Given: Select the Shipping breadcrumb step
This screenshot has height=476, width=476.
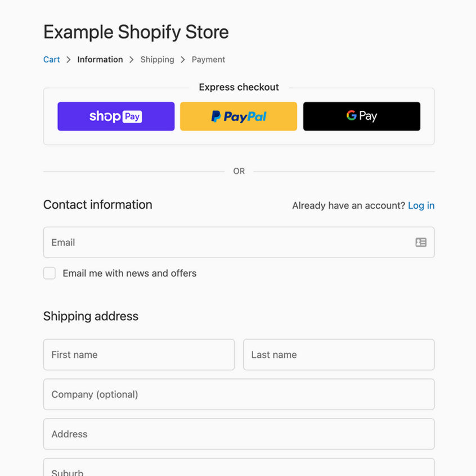Looking at the screenshot, I should [x=157, y=60].
